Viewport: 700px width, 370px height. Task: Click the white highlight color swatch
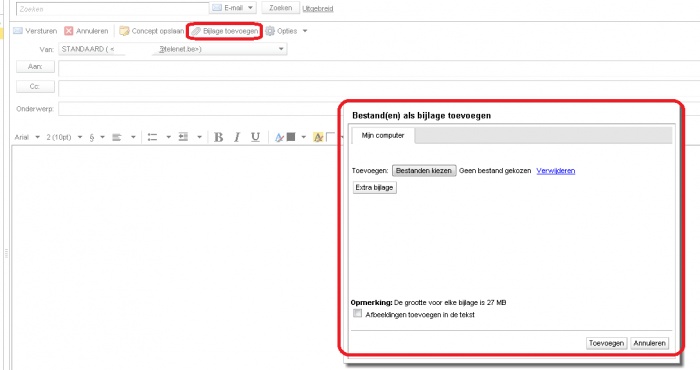[x=330, y=137]
